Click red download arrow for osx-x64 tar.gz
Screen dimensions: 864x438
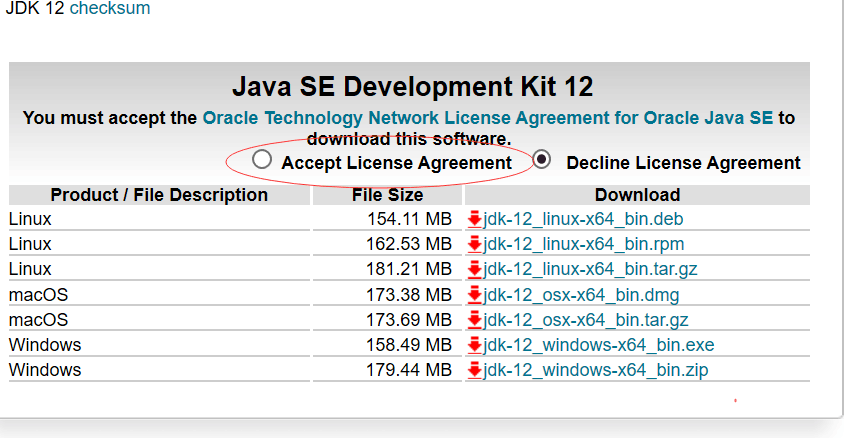click(x=475, y=320)
